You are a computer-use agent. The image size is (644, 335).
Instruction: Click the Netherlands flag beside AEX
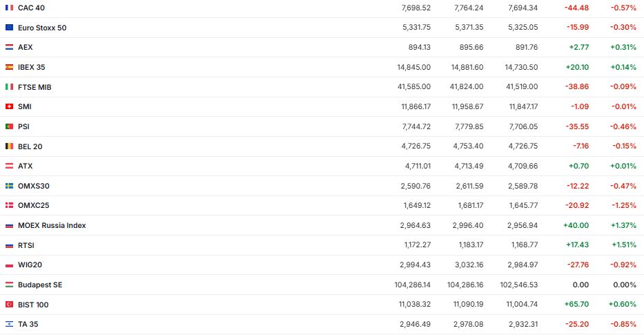point(9,47)
